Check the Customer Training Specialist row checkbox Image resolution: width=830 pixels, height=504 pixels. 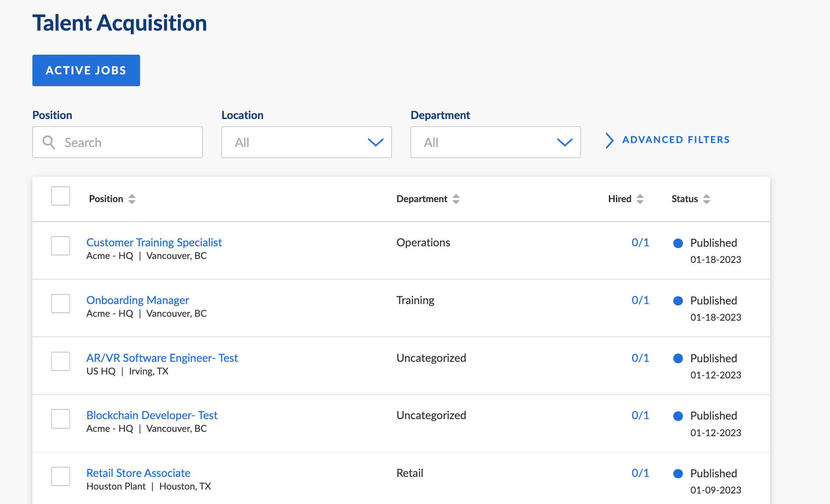pos(60,246)
